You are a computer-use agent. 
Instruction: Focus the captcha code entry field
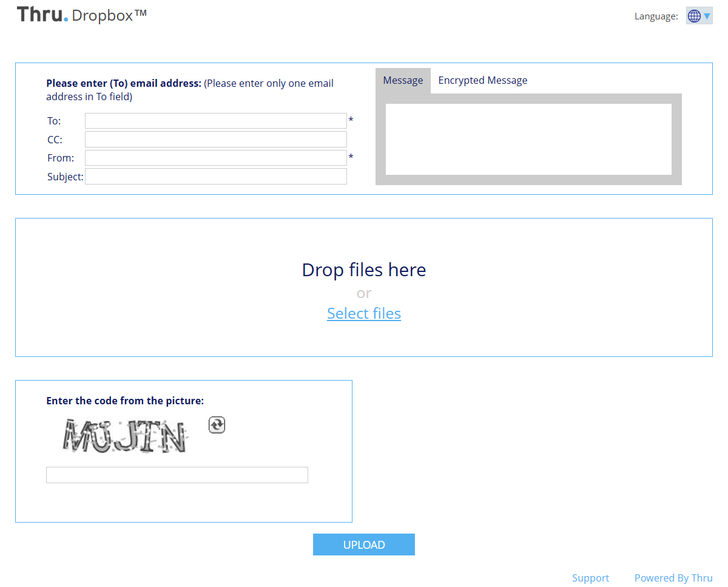[x=177, y=475]
